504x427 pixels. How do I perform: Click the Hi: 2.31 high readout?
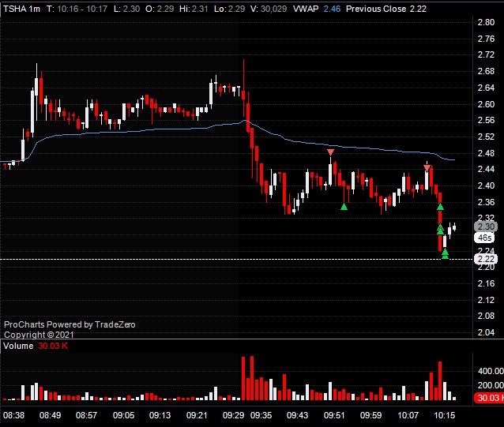(194, 9)
